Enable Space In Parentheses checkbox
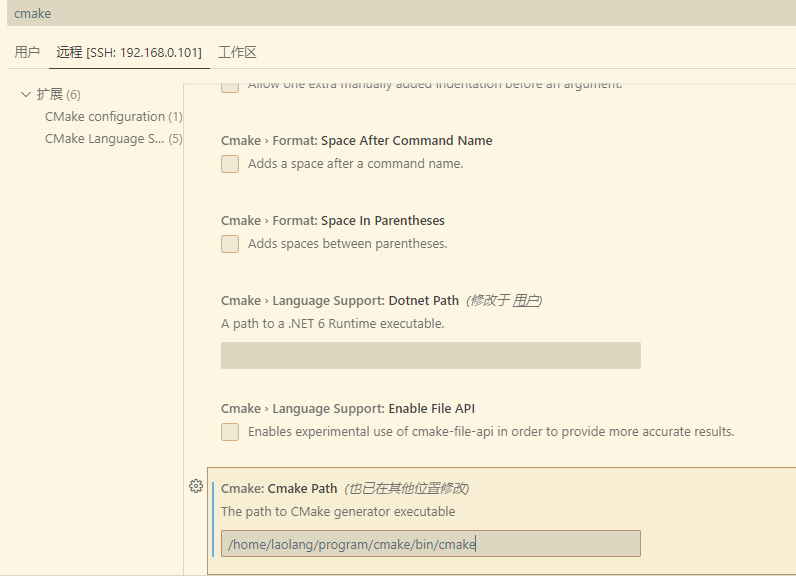This screenshot has width=796, height=576. tap(230, 244)
